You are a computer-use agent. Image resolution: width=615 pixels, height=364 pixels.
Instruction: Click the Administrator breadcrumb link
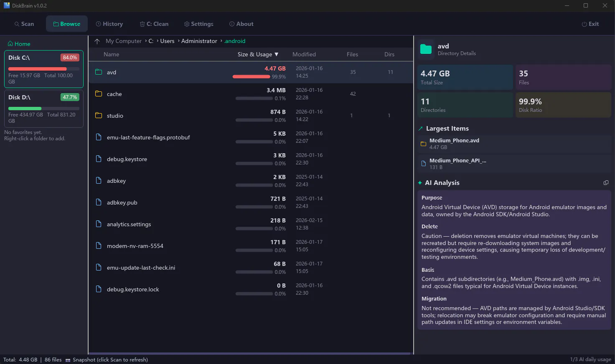pyautogui.click(x=199, y=41)
